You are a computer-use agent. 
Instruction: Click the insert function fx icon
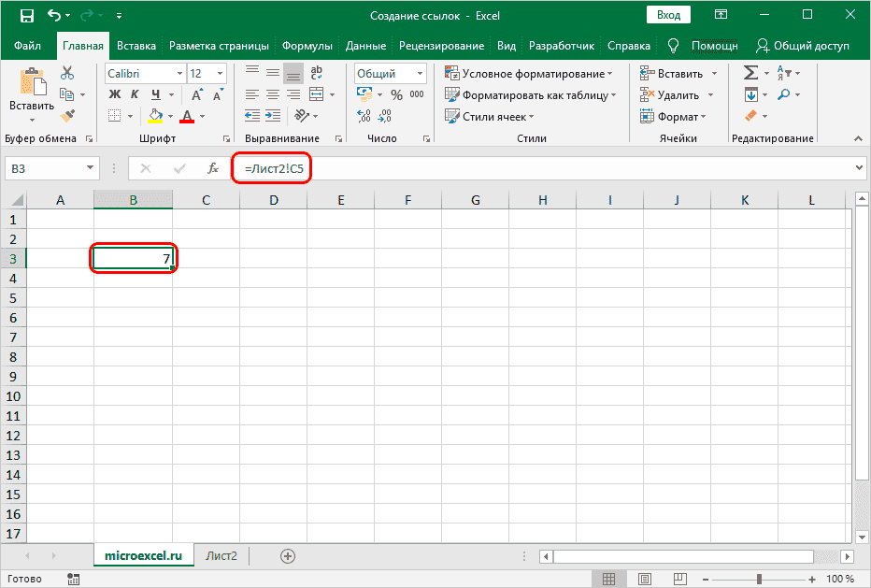click(213, 168)
